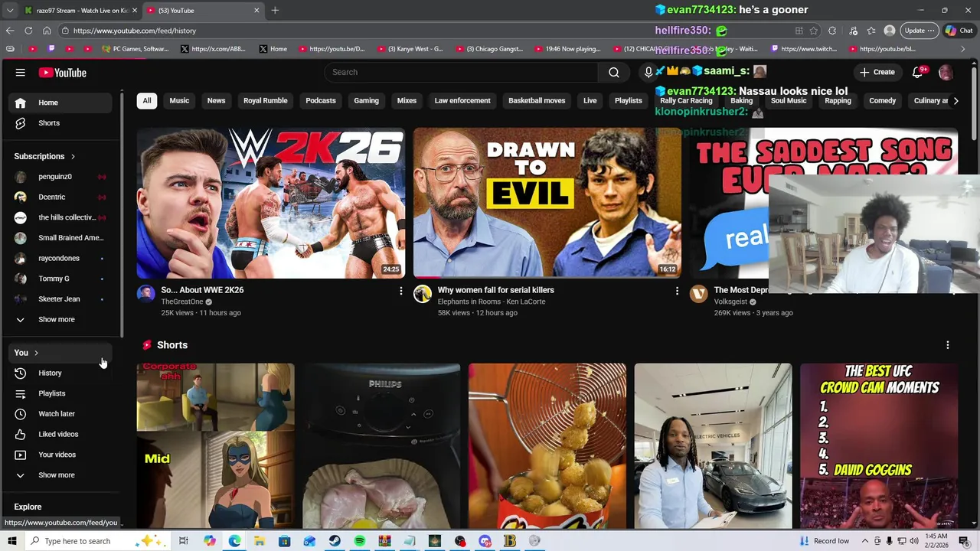Open Task View on the taskbar

point(184,541)
